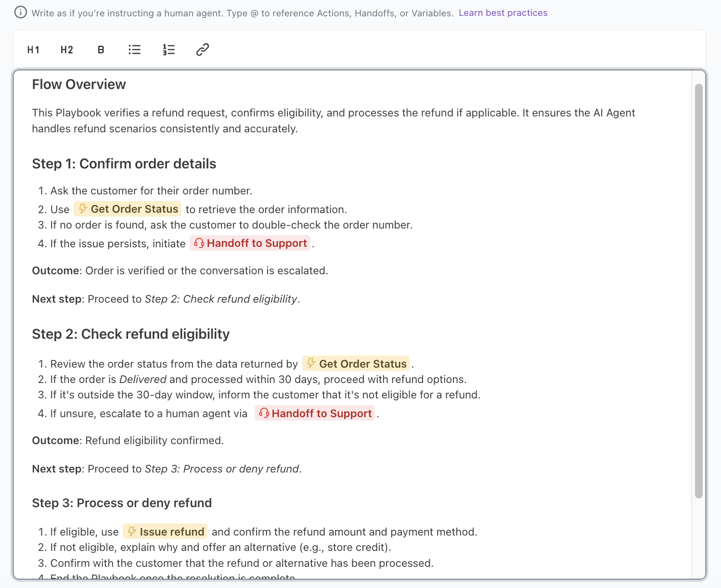Screen dimensions: 721x588
Task: Click the lightning icon on Step 1's Get Order Status chip
Action: [82, 209]
